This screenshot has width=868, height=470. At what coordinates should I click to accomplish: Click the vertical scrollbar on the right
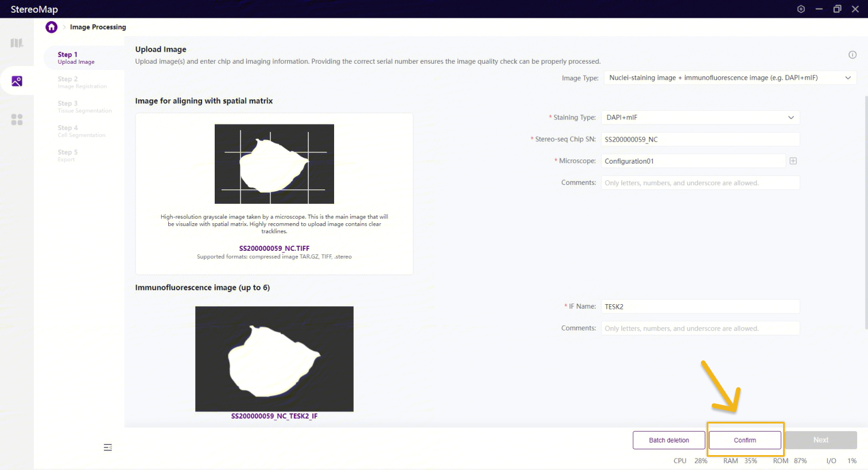(866, 212)
